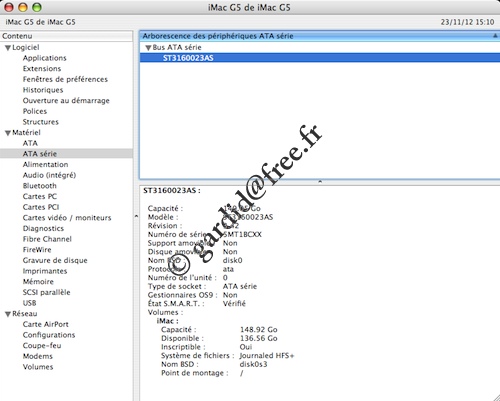Collapse the Bus ATA série tree node
The height and width of the screenshot is (401, 500).
coord(148,48)
